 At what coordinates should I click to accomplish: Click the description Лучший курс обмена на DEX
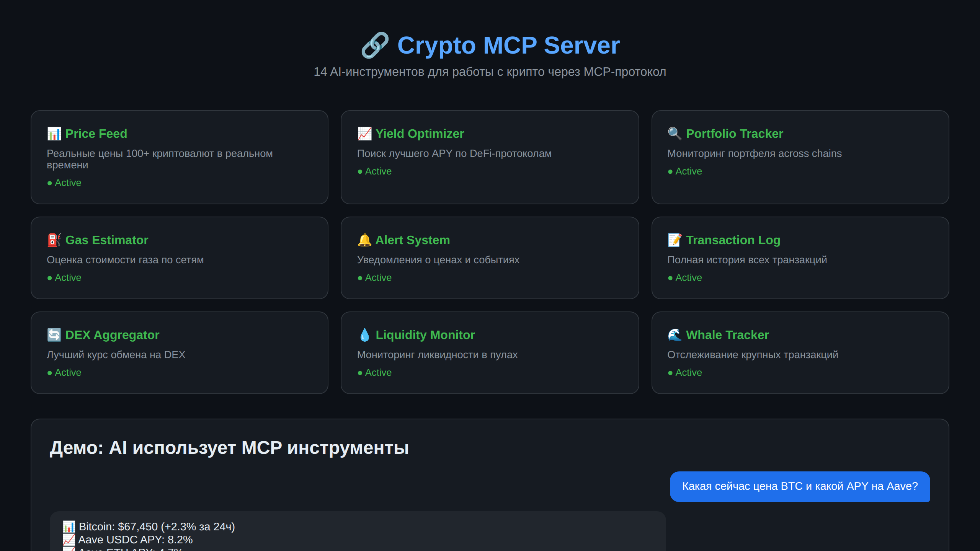[116, 355]
